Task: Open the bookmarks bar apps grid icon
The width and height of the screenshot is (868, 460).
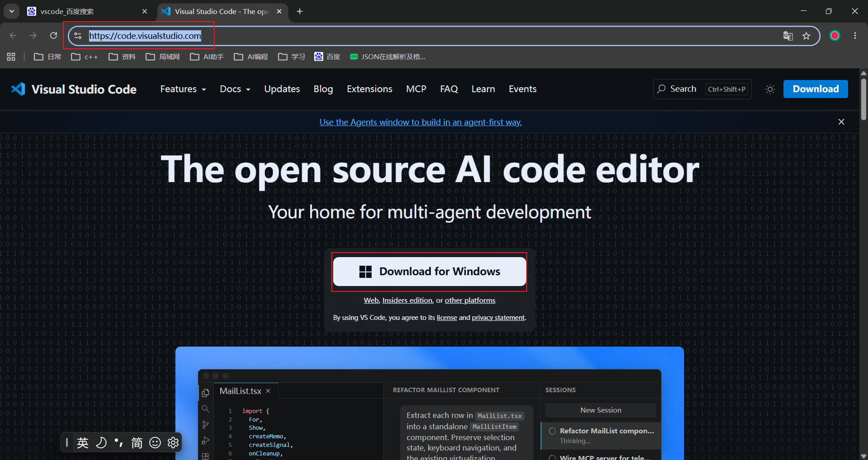Action: (11, 56)
